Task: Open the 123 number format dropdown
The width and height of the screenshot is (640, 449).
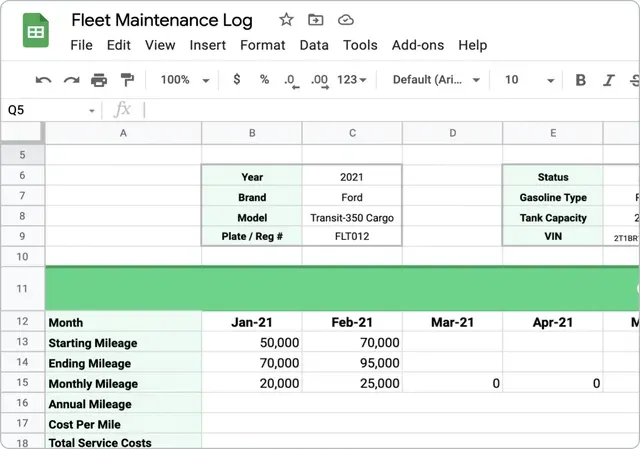Action: (x=351, y=80)
